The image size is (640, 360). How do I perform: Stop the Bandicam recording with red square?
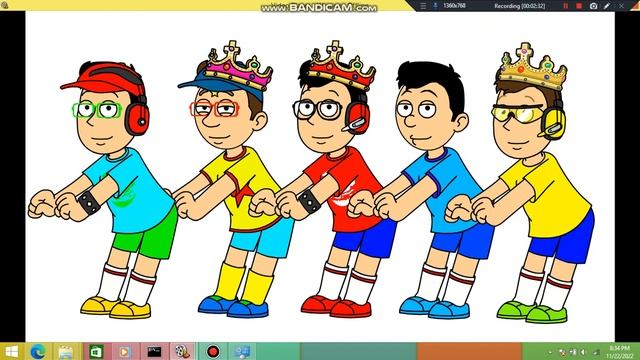pos(579,6)
